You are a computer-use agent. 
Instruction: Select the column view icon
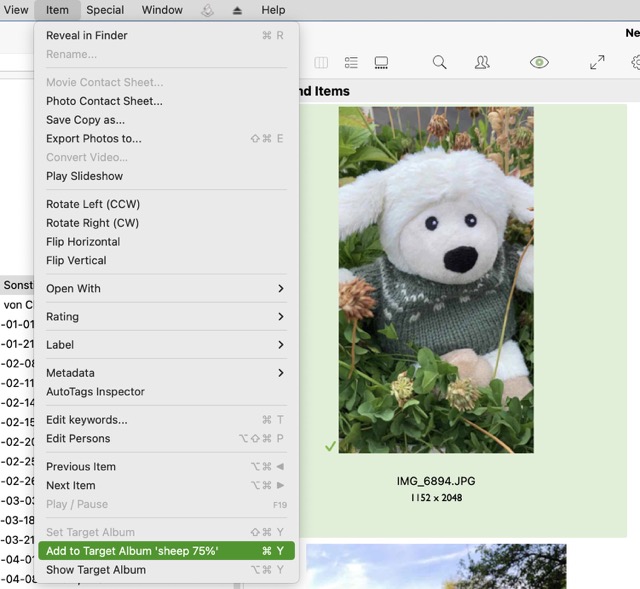coord(321,62)
